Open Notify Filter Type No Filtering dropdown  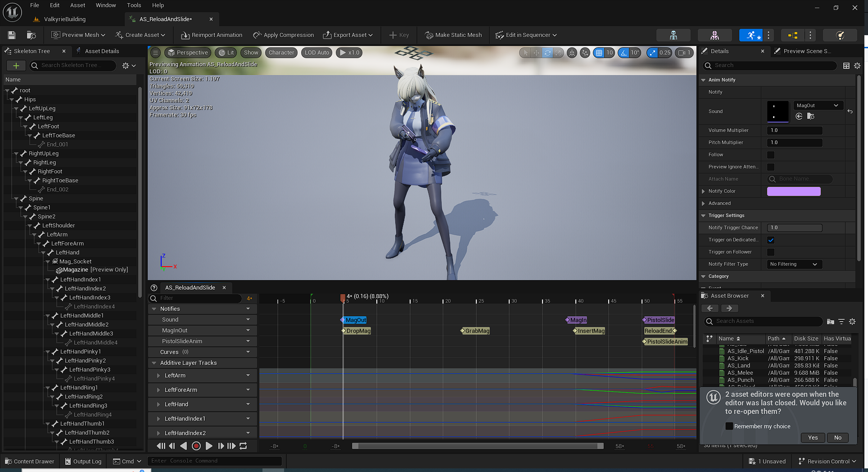click(x=794, y=264)
